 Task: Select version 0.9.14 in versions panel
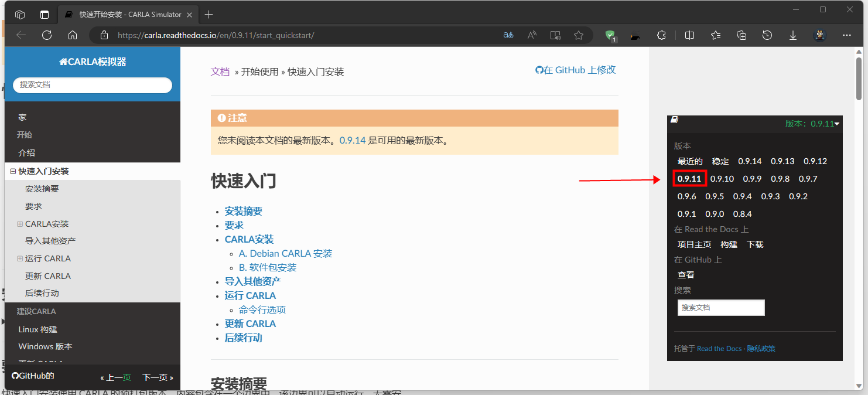[750, 161]
